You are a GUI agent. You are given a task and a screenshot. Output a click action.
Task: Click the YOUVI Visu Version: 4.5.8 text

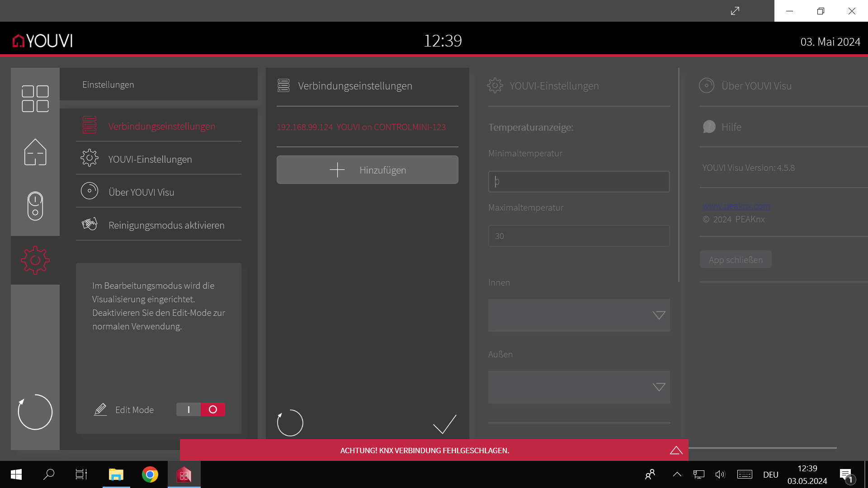coord(748,168)
